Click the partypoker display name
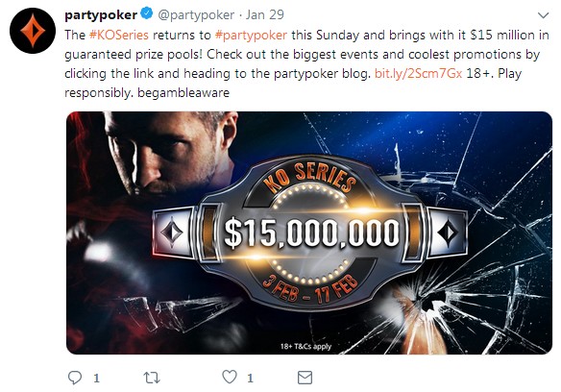This screenshot has width=561, height=392. pyautogui.click(x=101, y=15)
